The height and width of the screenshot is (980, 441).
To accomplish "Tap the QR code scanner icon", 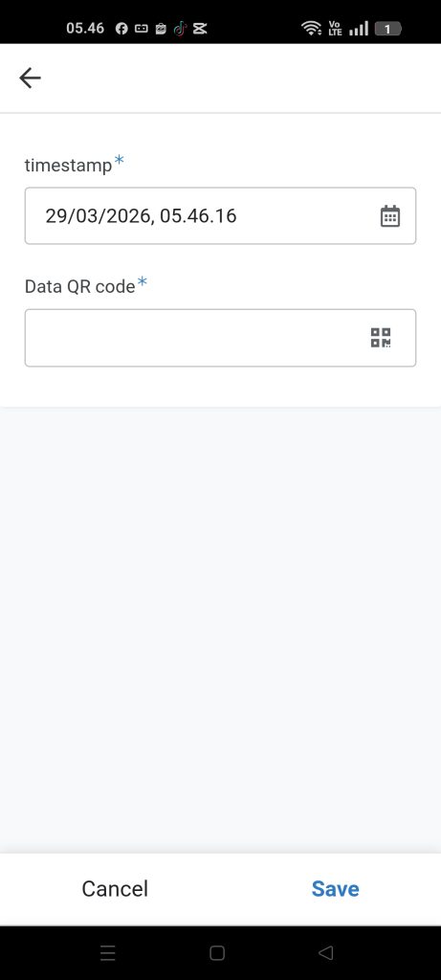I will coord(381,338).
